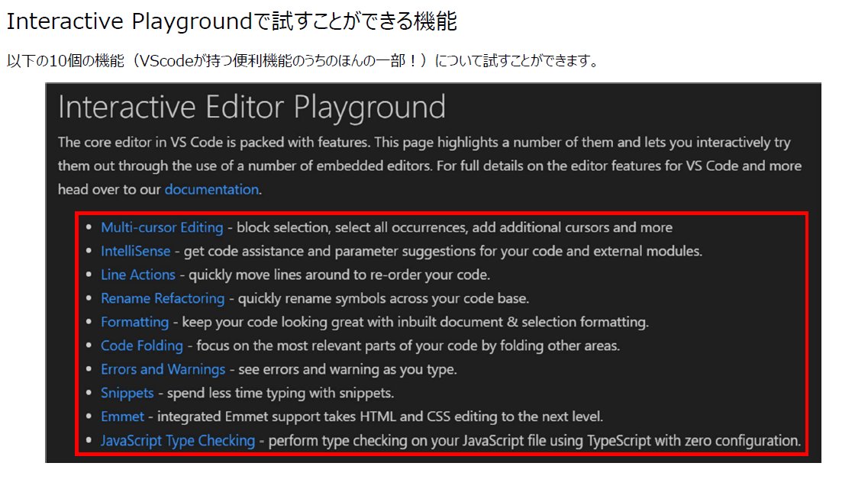Image resolution: width=868 pixels, height=479 pixels.
Task: Click the Interactive Editor Playground heading
Action: coord(252,107)
